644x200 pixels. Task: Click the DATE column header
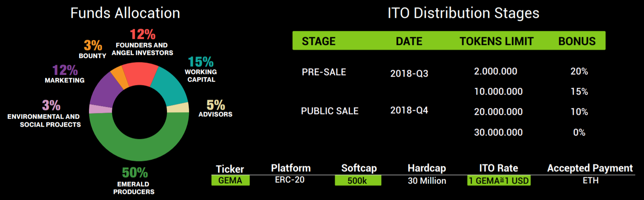(x=409, y=41)
